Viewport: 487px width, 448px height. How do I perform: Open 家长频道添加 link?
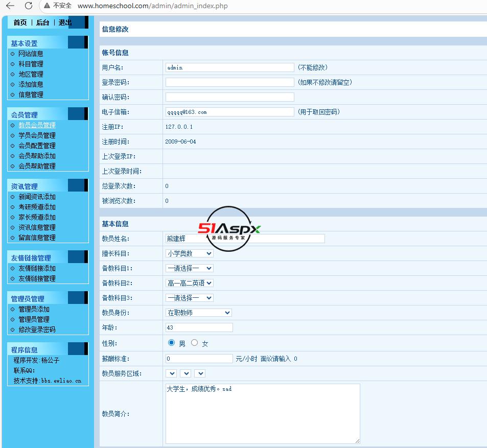pyautogui.click(x=37, y=217)
